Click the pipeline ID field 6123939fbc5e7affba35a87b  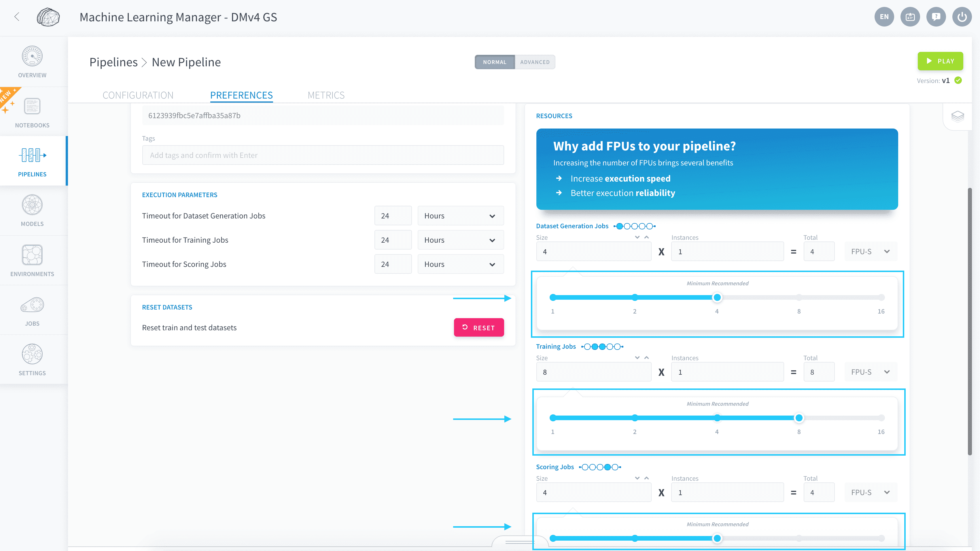pos(323,115)
